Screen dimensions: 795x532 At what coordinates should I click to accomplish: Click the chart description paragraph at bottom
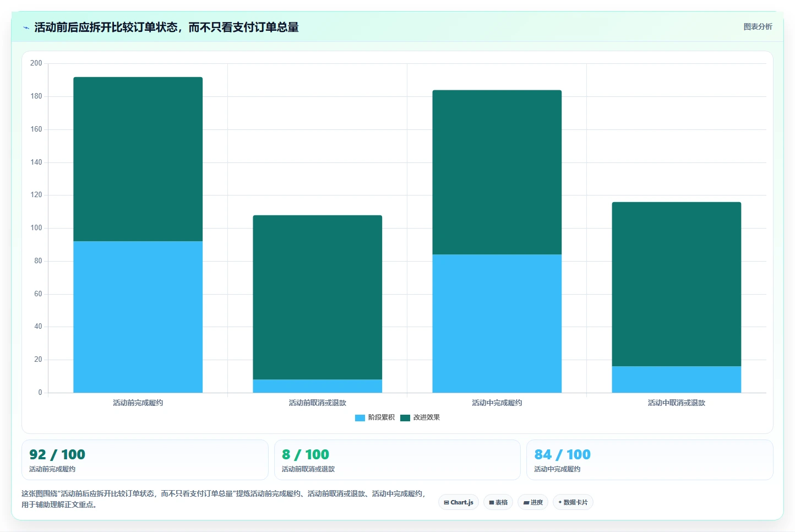[x=225, y=499]
